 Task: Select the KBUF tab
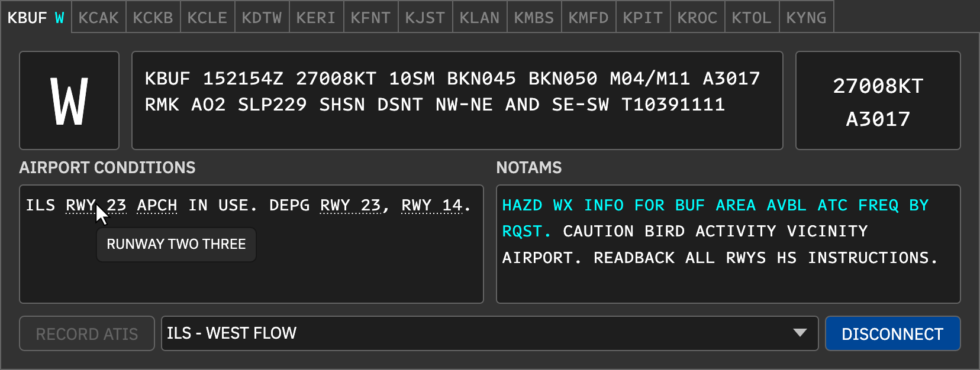36,18
